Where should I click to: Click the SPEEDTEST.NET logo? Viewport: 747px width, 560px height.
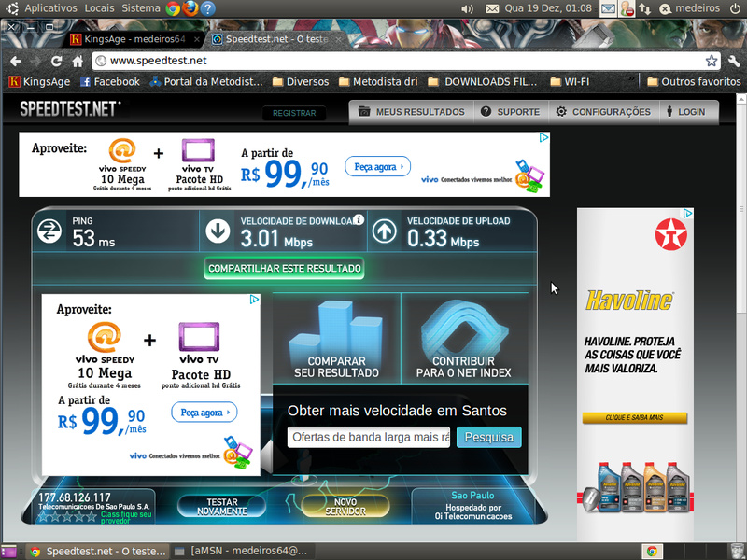click(x=70, y=109)
